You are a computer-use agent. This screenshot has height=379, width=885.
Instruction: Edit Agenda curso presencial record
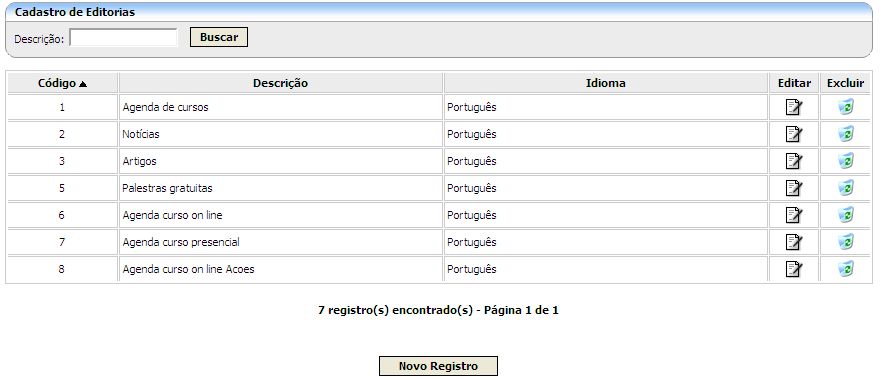[794, 242]
